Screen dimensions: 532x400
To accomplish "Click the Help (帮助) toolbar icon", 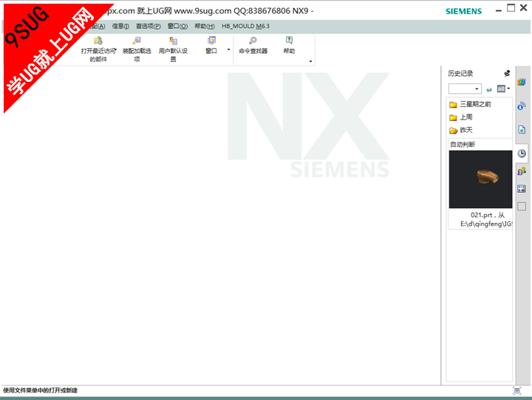I will [289, 41].
